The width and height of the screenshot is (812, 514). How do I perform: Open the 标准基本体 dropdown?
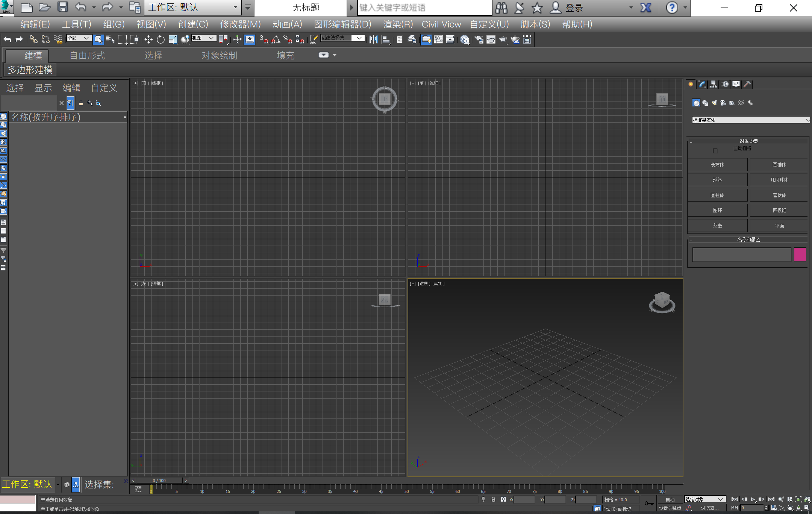(750, 120)
